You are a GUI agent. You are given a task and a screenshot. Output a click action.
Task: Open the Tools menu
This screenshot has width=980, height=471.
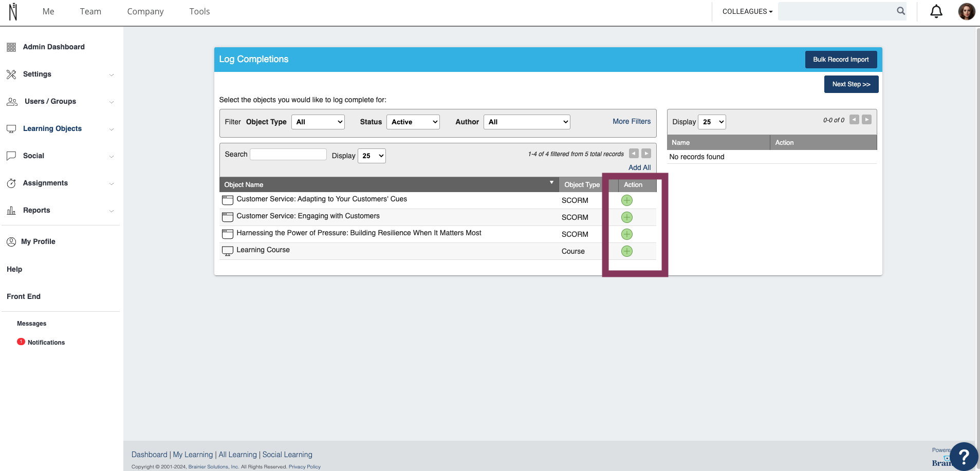pyautogui.click(x=199, y=11)
